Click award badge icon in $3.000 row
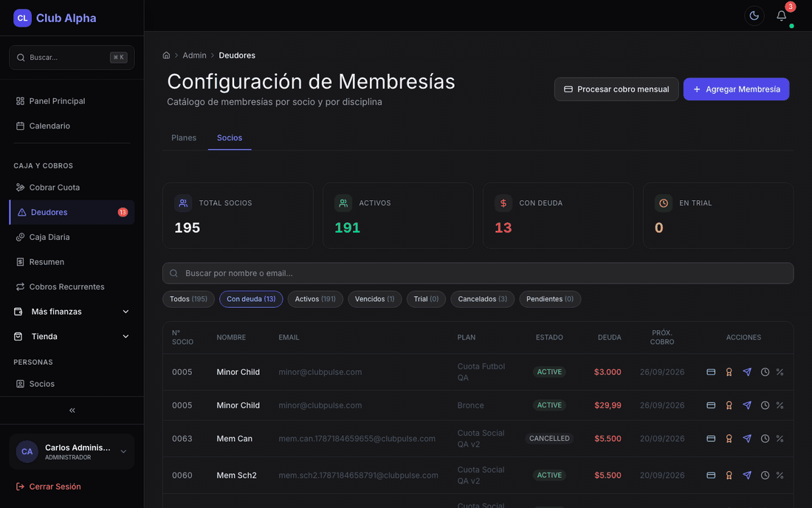 [x=729, y=372]
